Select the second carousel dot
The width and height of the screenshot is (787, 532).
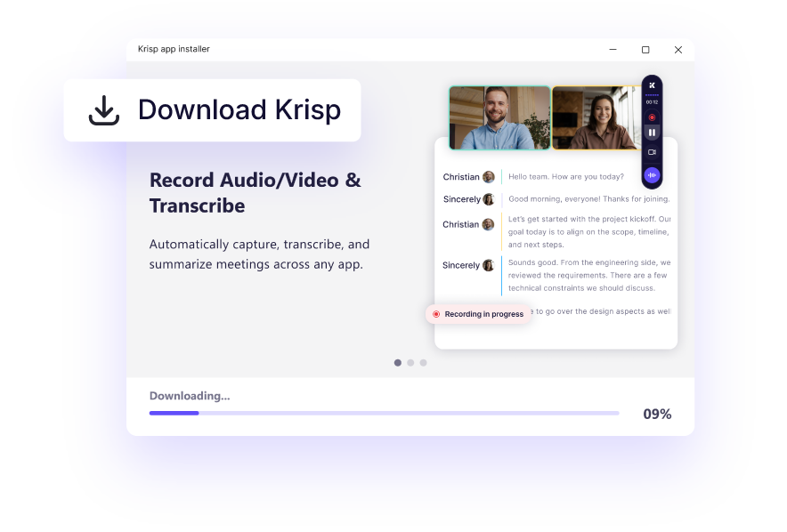coord(410,362)
